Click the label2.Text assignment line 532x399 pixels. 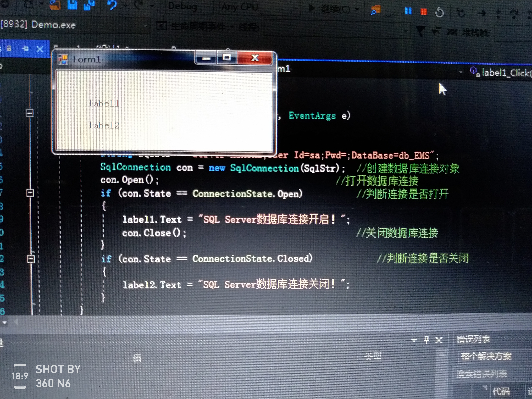(236, 284)
